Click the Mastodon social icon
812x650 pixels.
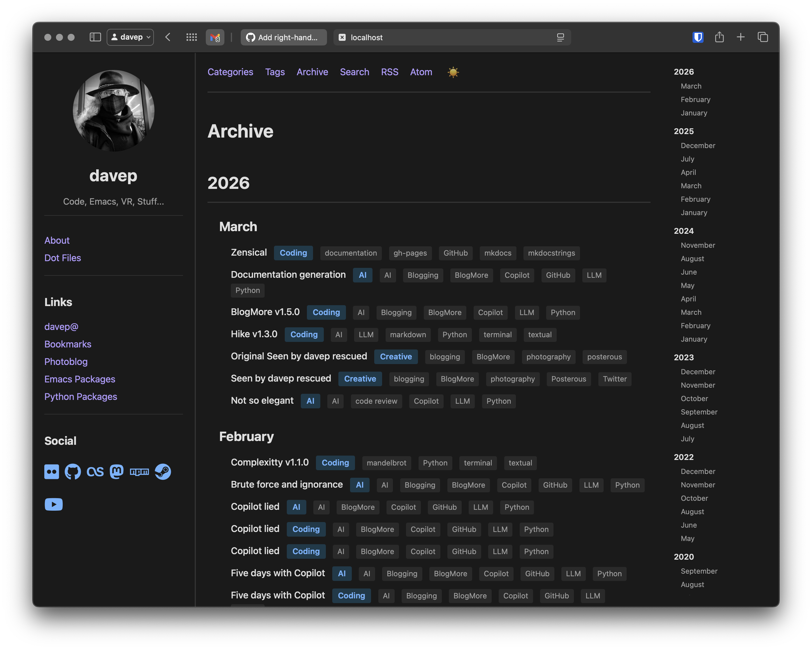click(x=117, y=472)
